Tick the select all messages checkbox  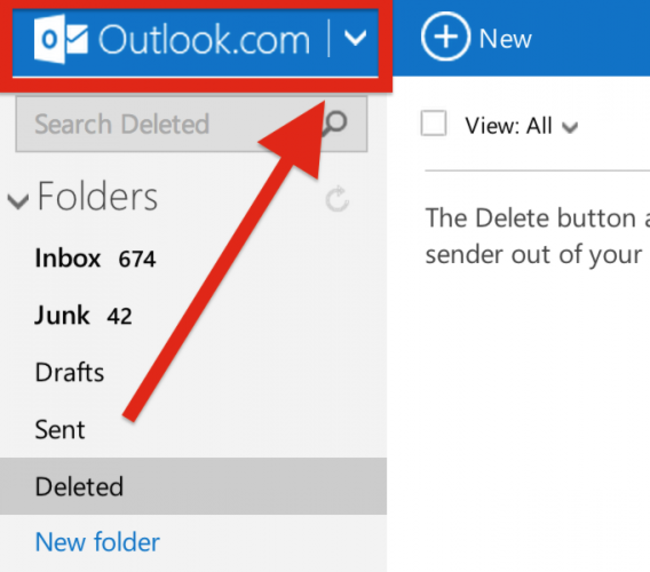click(434, 123)
